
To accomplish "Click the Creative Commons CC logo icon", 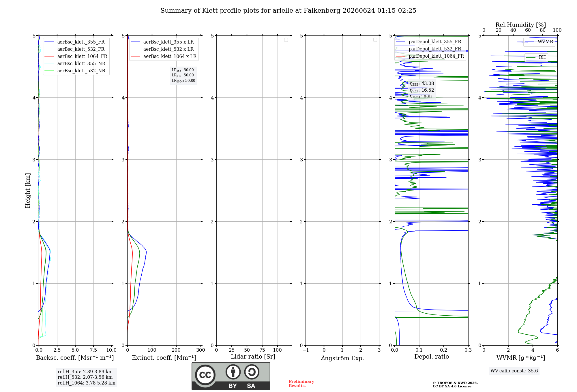I will coord(205,375).
